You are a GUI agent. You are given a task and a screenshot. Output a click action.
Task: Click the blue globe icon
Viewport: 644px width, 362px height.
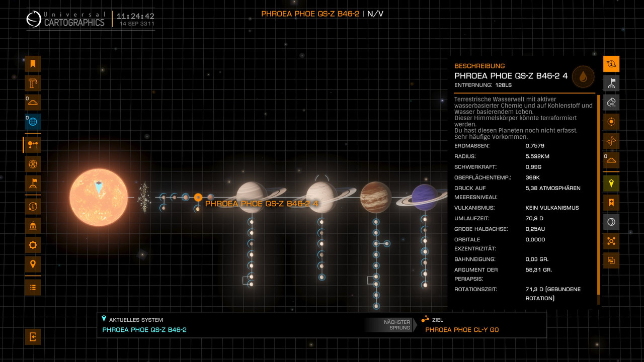[x=33, y=122]
